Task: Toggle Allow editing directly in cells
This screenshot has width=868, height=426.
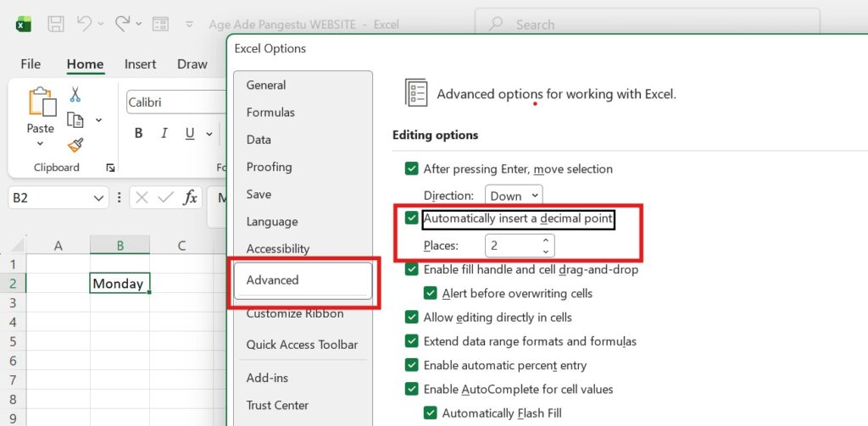Action: (411, 318)
